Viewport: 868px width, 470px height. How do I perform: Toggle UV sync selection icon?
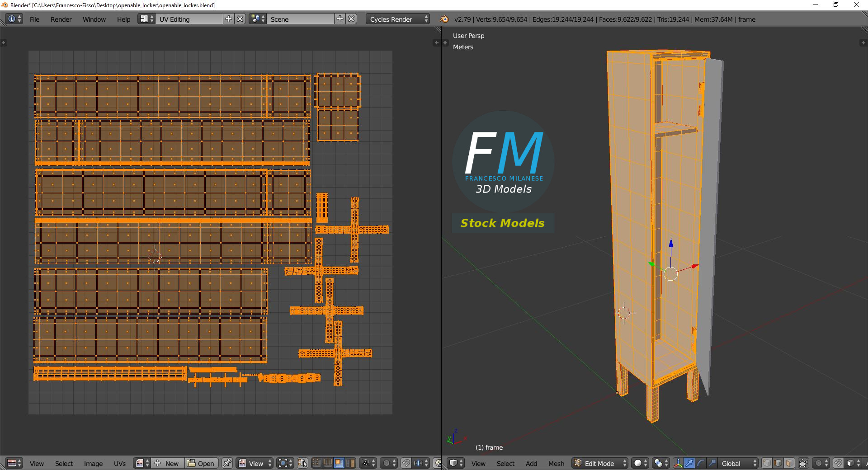tap(302, 463)
